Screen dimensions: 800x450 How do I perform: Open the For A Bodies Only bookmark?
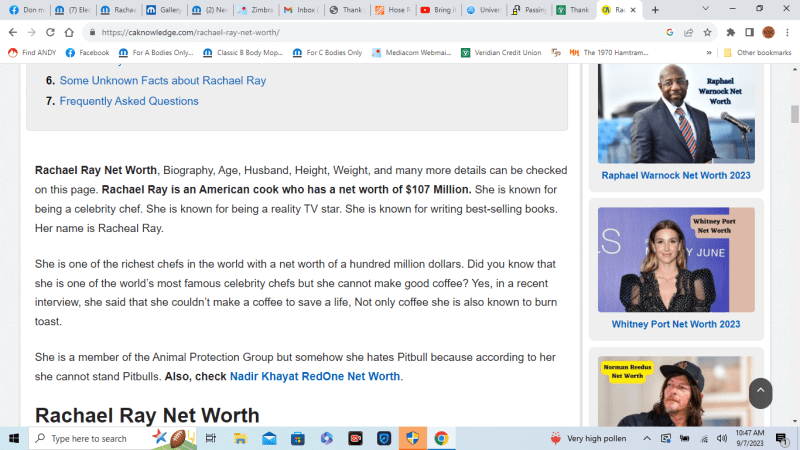point(156,53)
